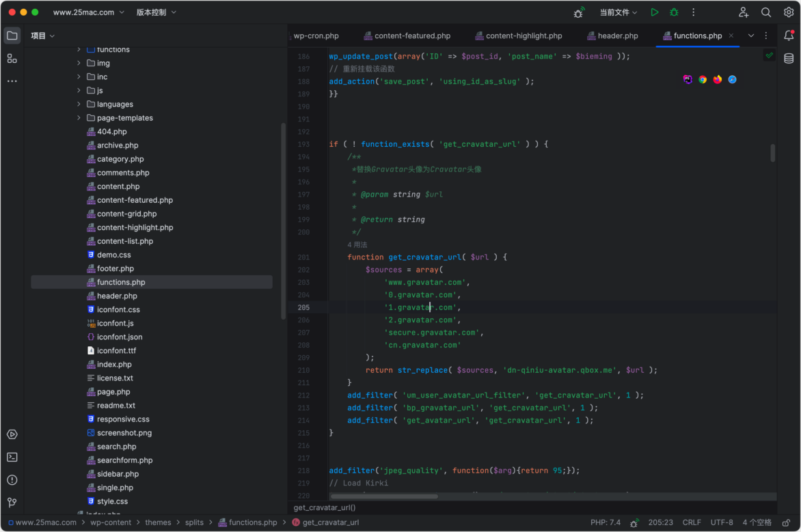Open the Terminal tool window
The height and width of the screenshot is (532, 801).
pyautogui.click(x=12, y=457)
